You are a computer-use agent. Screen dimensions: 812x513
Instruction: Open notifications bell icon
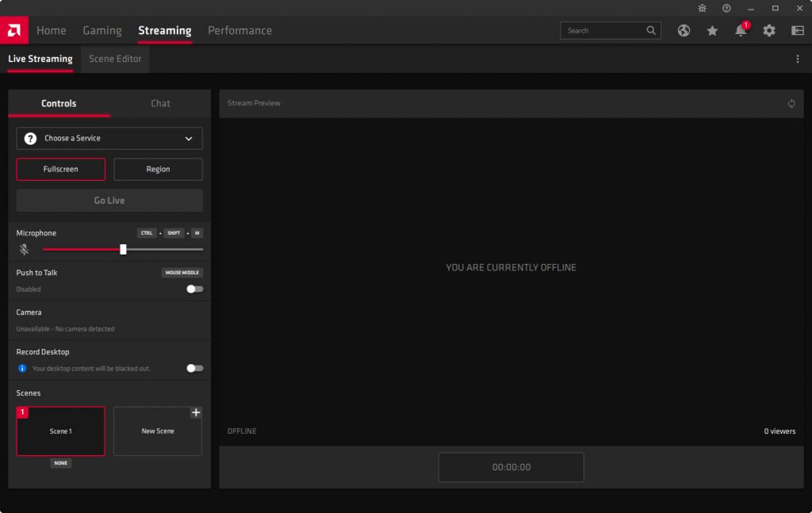(x=741, y=31)
